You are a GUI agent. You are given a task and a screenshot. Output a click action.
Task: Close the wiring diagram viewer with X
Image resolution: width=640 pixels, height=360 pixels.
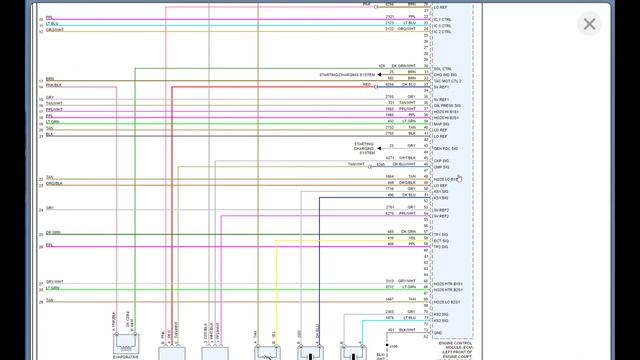(x=589, y=24)
